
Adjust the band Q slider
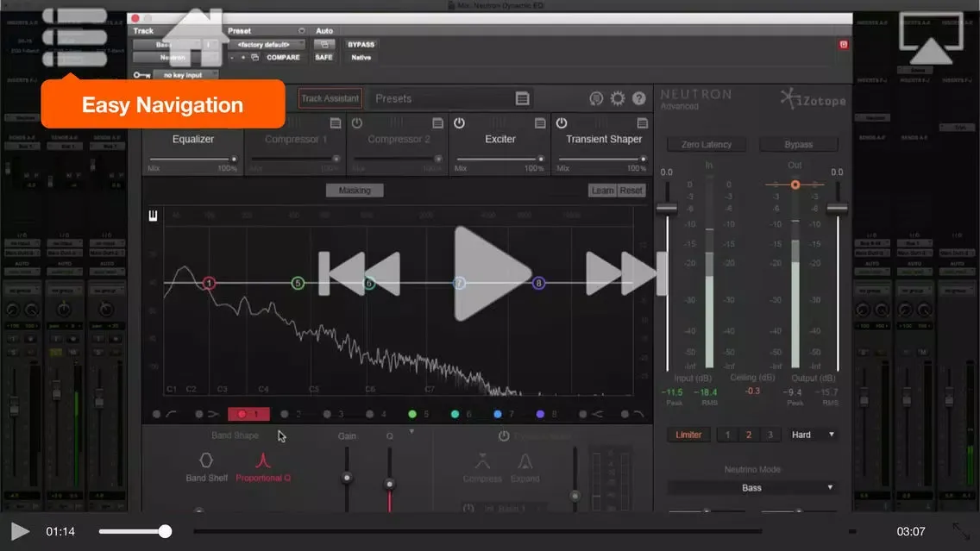[x=389, y=484]
